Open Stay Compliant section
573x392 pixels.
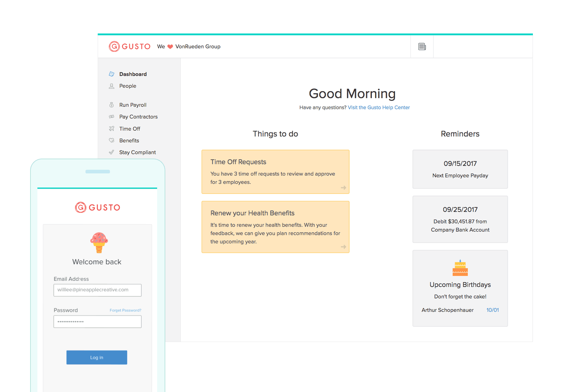(x=138, y=152)
